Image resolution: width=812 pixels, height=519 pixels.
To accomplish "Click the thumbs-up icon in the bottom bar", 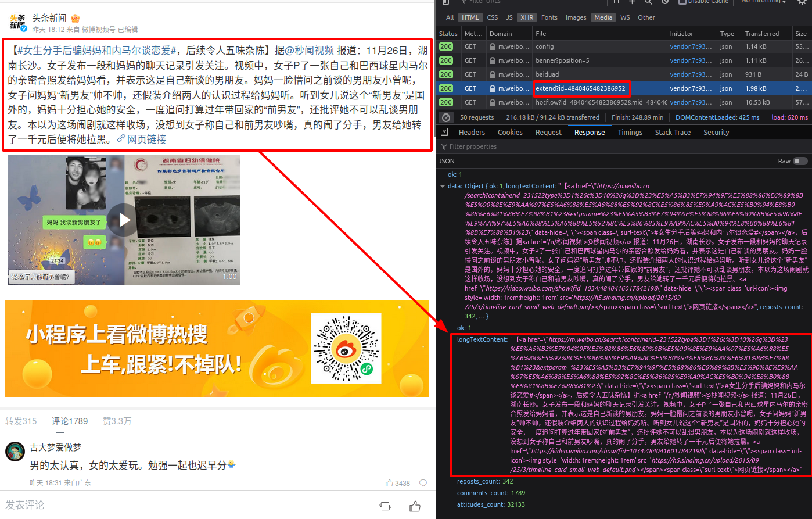I will (x=415, y=506).
